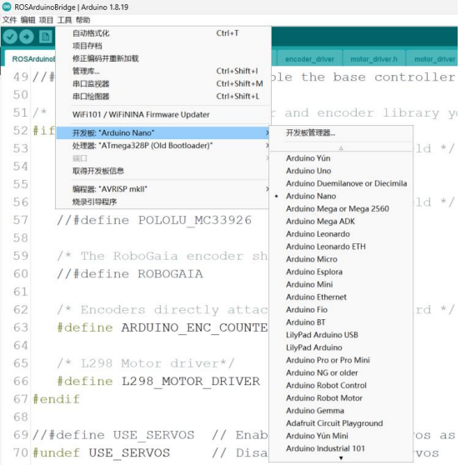Select Arduino Uno board
476x465 pixels.
(x=341, y=171)
